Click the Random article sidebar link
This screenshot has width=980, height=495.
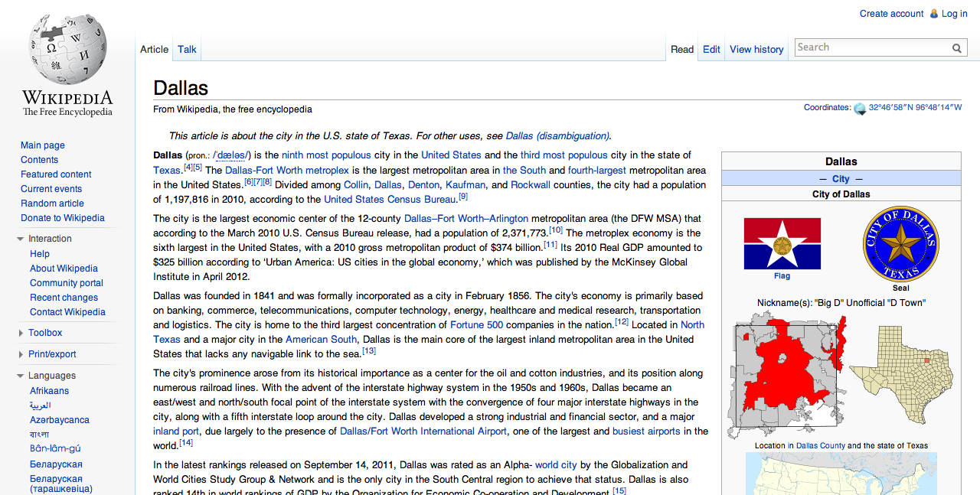tap(52, 204)
